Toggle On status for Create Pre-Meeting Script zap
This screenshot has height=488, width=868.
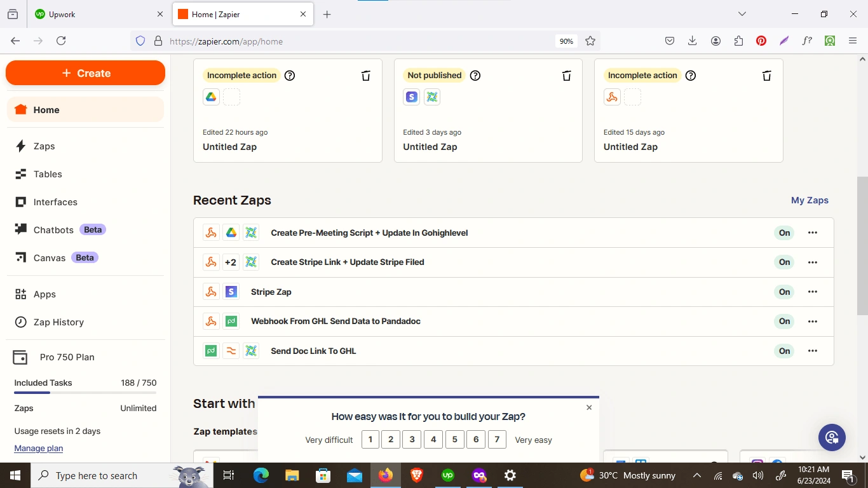pyautogui.click(x=784, y=233)
